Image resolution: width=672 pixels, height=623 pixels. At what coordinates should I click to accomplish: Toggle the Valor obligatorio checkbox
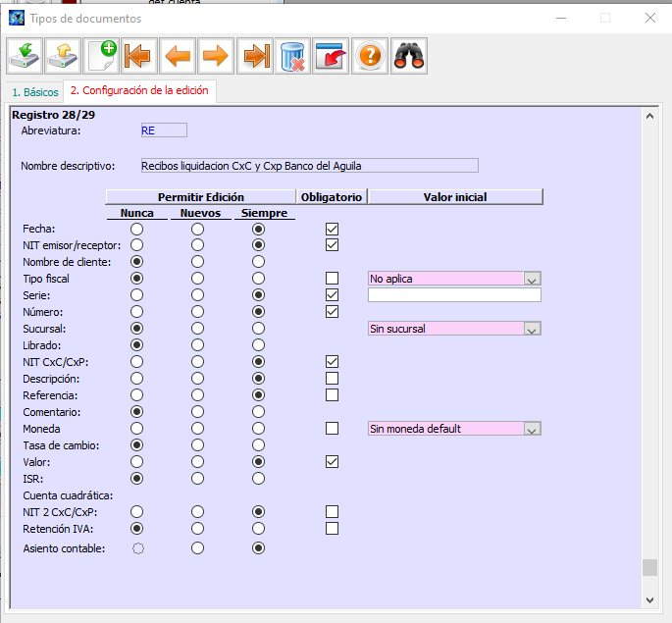pyautogui.click(x=332, y=462)
